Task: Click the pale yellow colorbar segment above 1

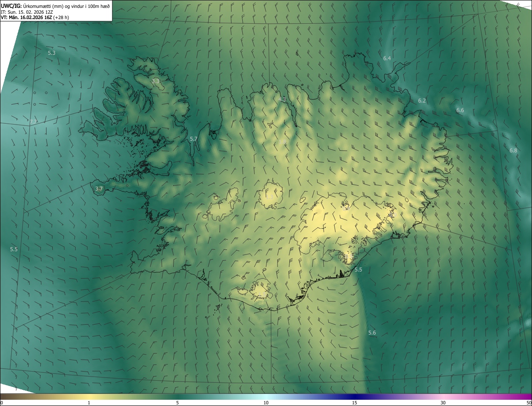Action: [x=89, y=397]
